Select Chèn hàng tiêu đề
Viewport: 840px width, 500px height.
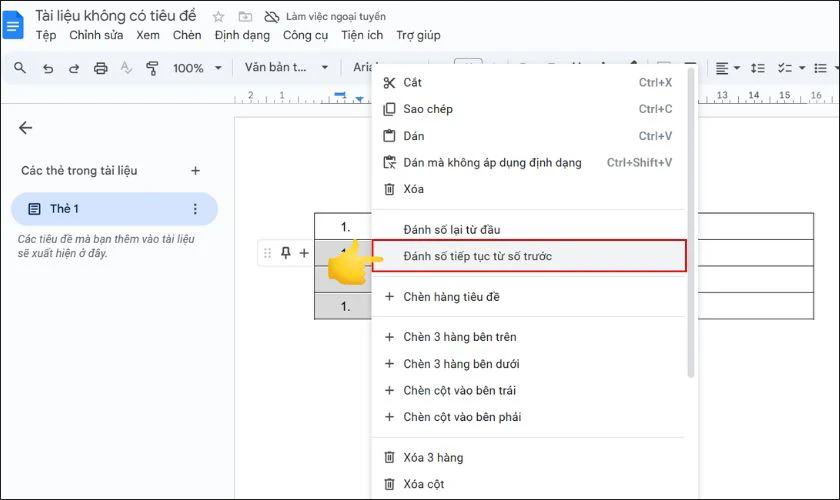[528, 297]
